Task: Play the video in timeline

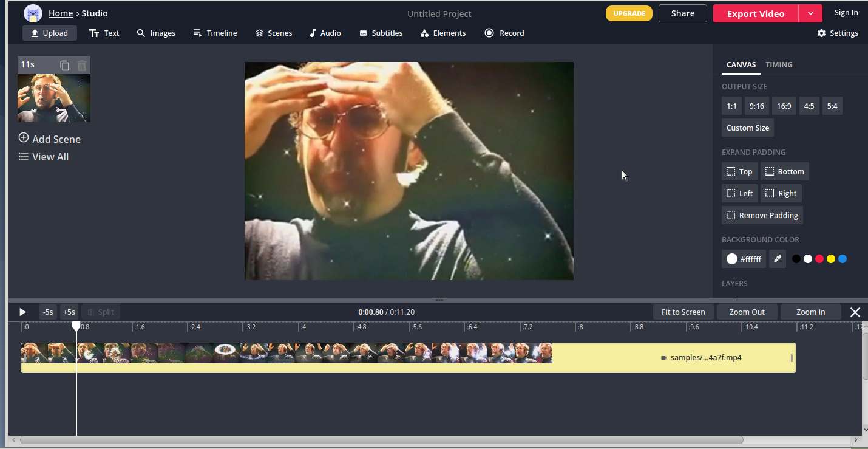Action: point(22,312)
